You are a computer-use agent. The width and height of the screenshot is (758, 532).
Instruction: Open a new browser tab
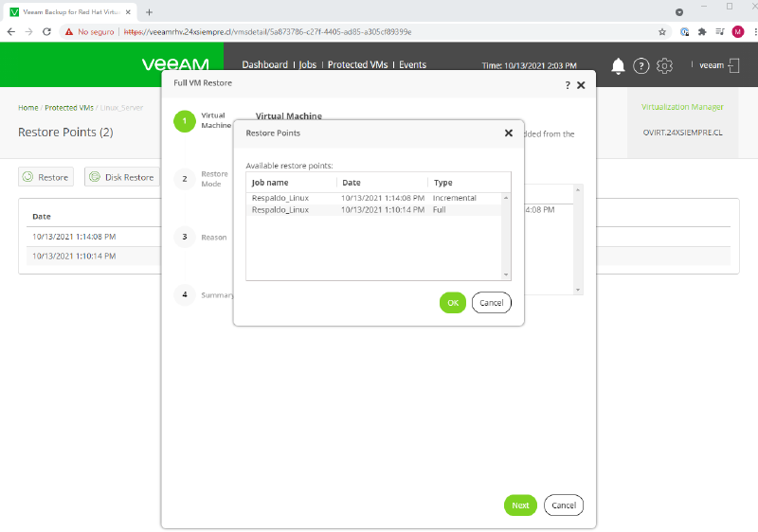pos(149,12)
